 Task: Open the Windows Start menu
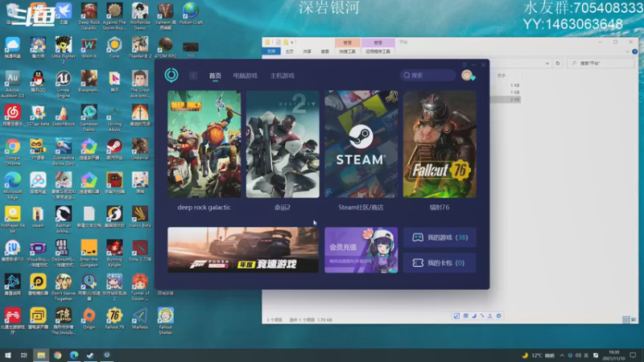click(8, 356)
